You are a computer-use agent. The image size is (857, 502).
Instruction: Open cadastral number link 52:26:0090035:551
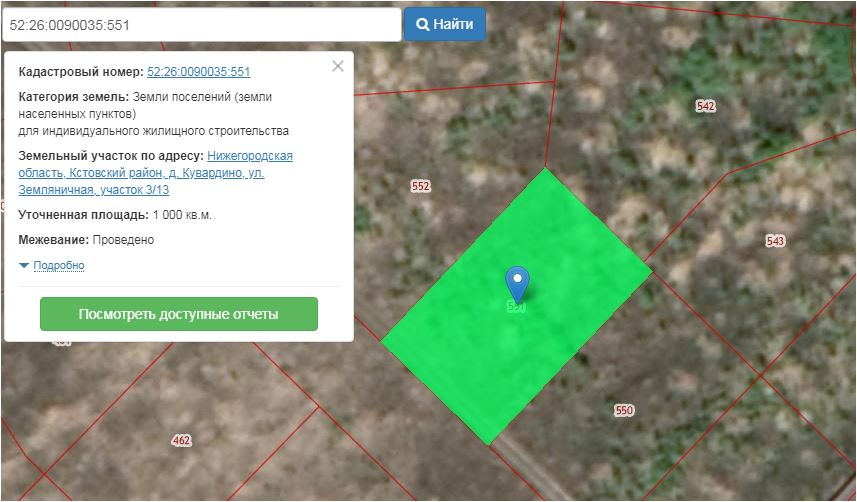coord(198,72)
